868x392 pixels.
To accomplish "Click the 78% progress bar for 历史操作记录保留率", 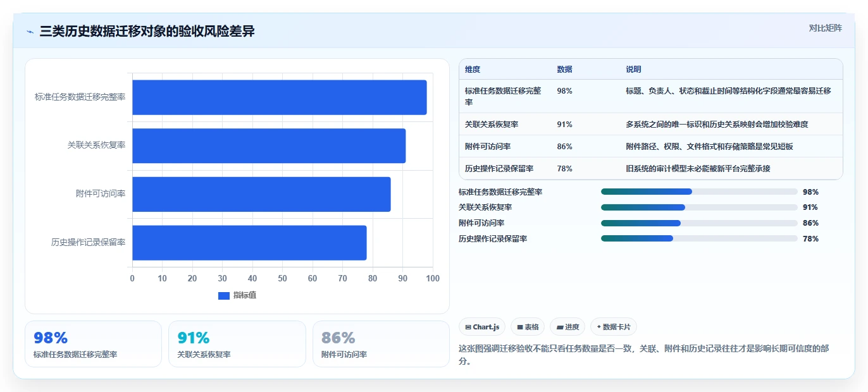I will (699, 238).
